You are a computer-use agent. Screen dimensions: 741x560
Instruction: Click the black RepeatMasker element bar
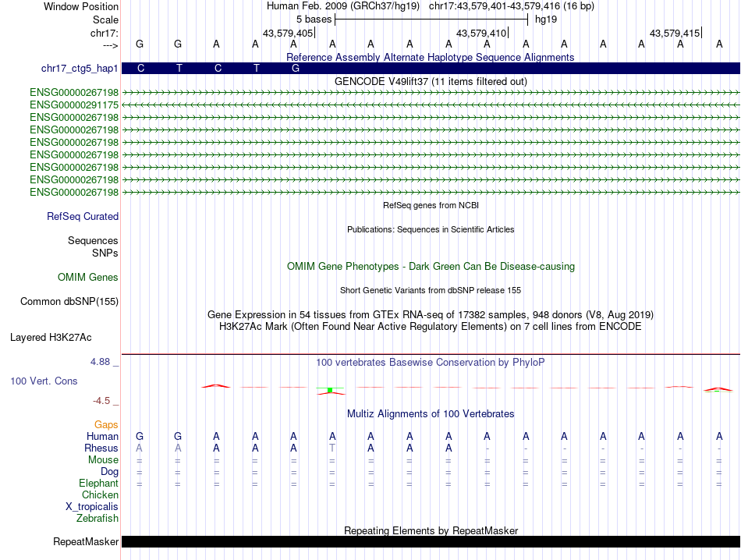pos(431,541)
